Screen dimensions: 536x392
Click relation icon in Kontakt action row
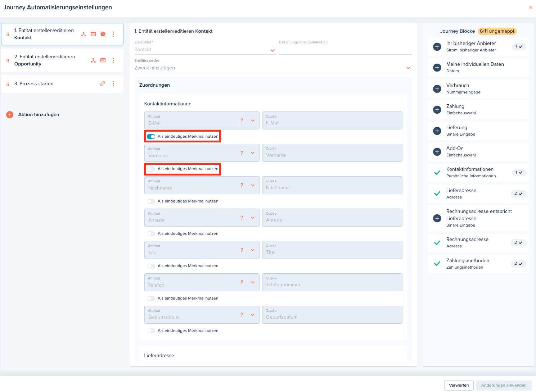click(x=84, y=34)
